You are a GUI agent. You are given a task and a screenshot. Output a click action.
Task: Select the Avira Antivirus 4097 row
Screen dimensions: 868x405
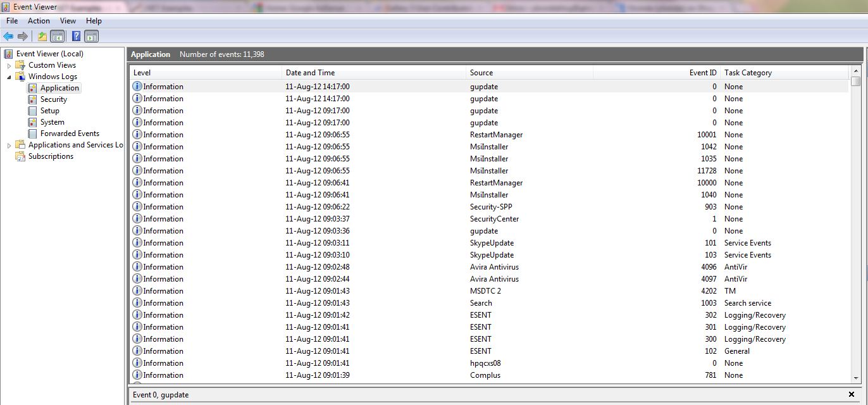point(489,279)
